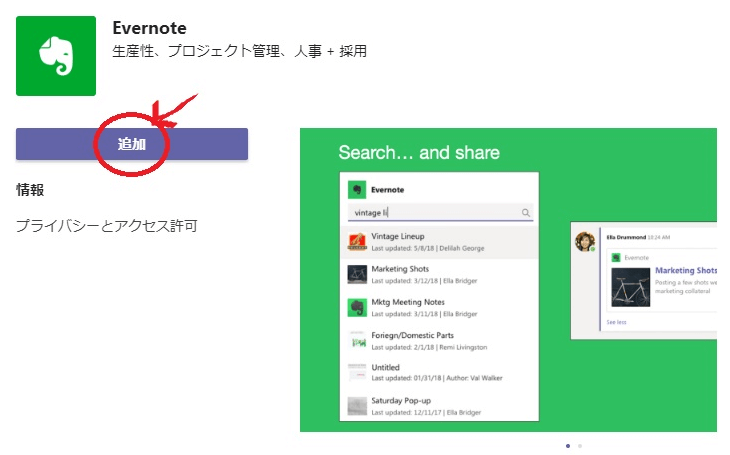Switch to the second carousel page dot

(x=580, y=445)
